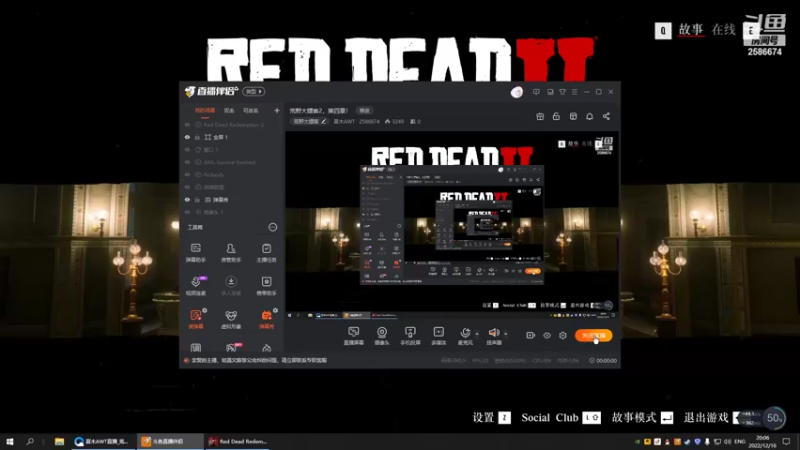Toggle the lock on 全屏 1 source
This screenshot has height=450, width=800.
click(197, 137)
